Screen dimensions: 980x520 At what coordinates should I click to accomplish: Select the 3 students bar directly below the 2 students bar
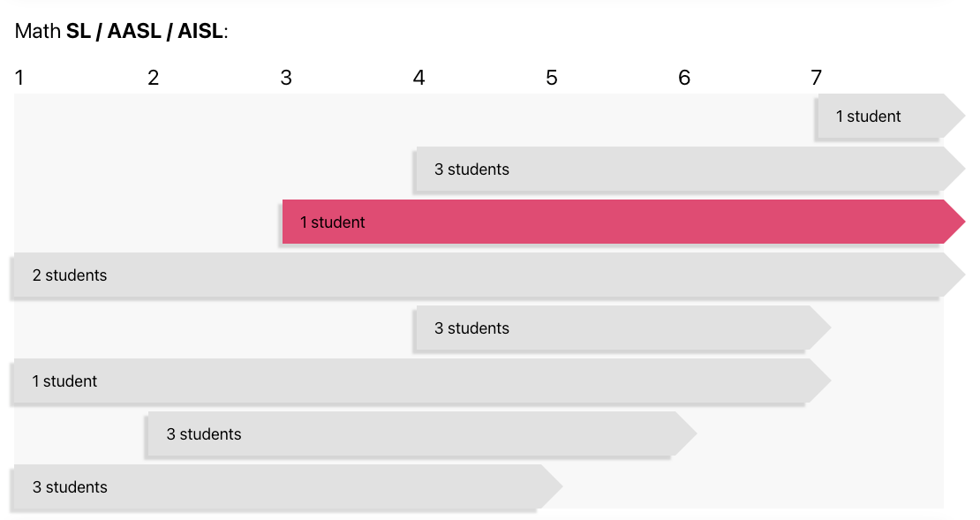(x=623, y=328)
